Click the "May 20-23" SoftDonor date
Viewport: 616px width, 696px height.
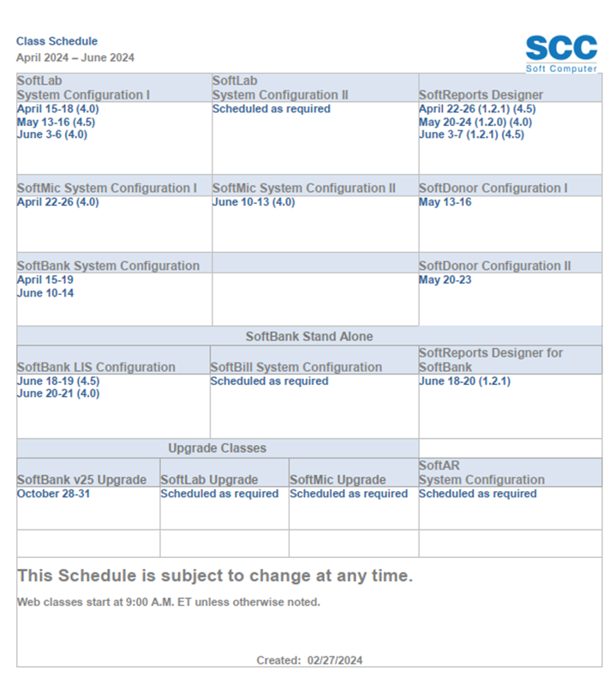click(x=445, y=280)
